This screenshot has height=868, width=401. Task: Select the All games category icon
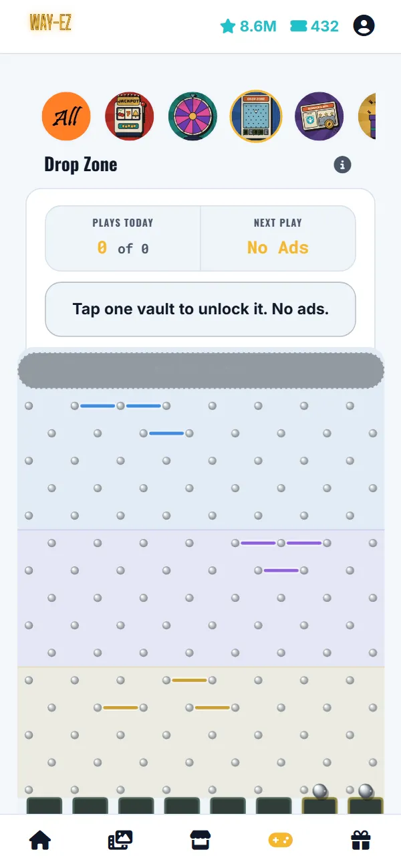(x=65, y=116)
